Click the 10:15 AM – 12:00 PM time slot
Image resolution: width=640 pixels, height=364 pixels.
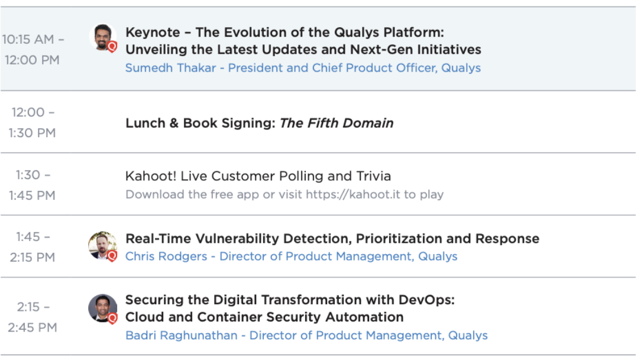tap(33, 50)
